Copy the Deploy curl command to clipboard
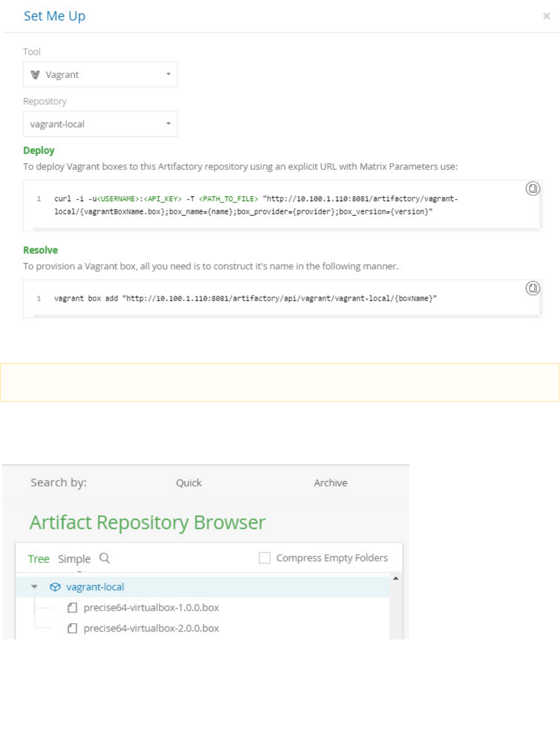 click(533, 189)
